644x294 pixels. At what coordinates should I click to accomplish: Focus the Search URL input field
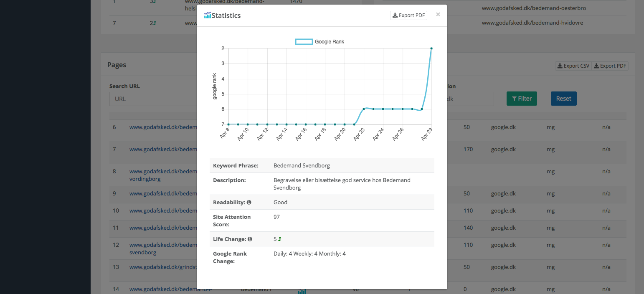(153, 99)
